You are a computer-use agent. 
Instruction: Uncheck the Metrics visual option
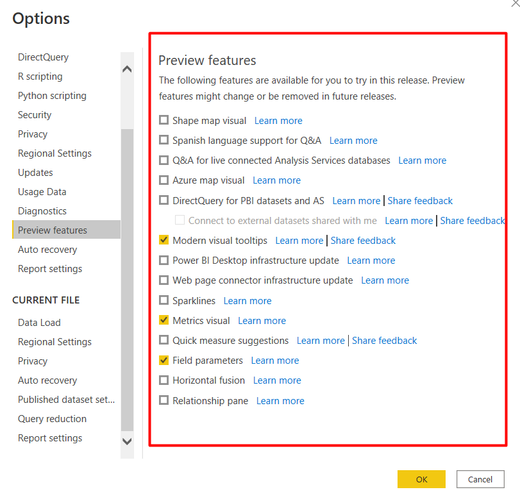[164, 320]
